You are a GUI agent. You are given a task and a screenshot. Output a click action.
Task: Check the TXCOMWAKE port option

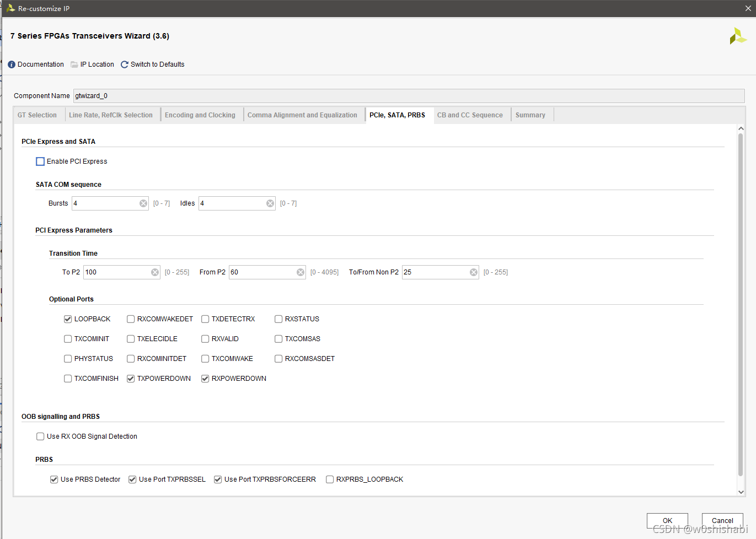pyautogui.click(x=205, y=359)
